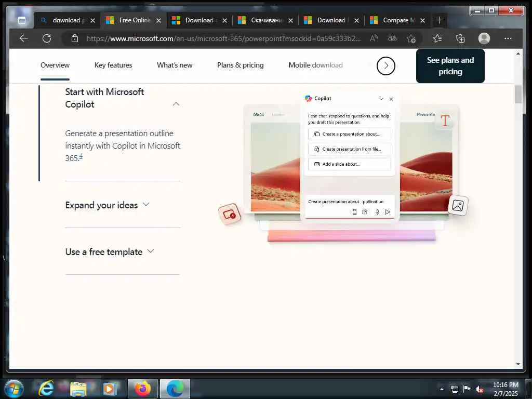Click the Copilot prompt guide icon
532x399 pixels.
pos(354,212)
